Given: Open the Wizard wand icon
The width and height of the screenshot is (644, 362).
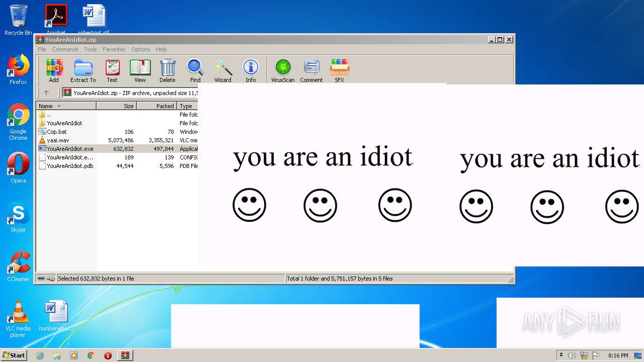Looking at the screenshot, I should pyautogui.click(x=223, y=71).
